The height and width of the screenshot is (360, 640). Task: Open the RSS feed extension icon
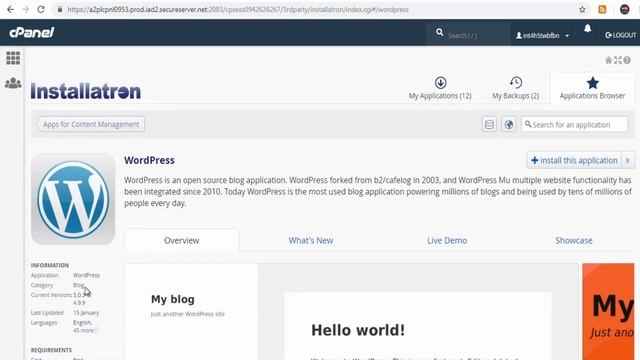(602, 9)
